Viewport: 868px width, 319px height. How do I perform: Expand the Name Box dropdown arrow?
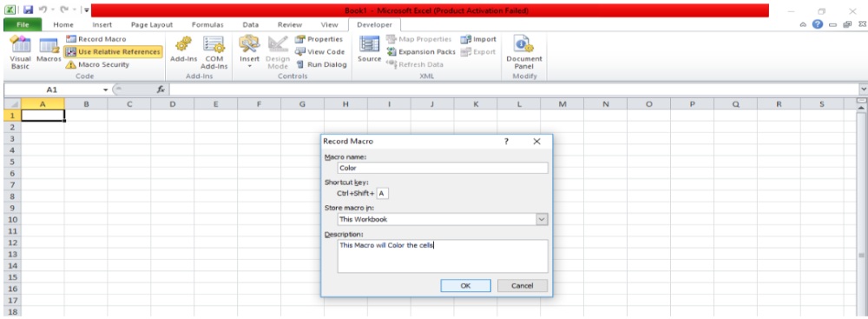[x=106, y=90]
